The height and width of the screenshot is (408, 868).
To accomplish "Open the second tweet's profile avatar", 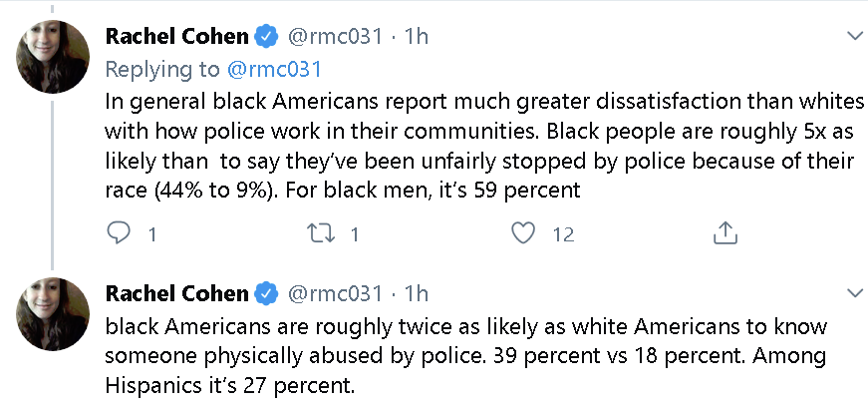I will click(x=53, y=314).
